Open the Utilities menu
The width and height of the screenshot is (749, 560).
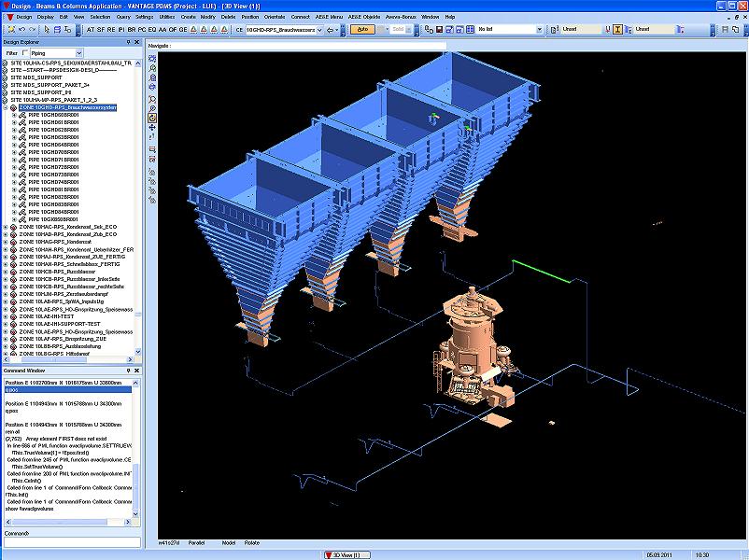[x=167, y=17]
